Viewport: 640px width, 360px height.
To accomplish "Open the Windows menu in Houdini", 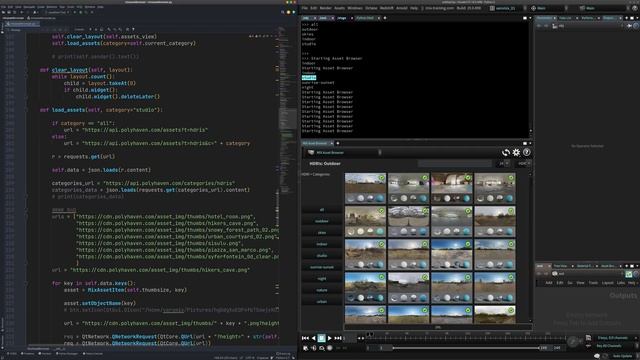I will [355, 8].
